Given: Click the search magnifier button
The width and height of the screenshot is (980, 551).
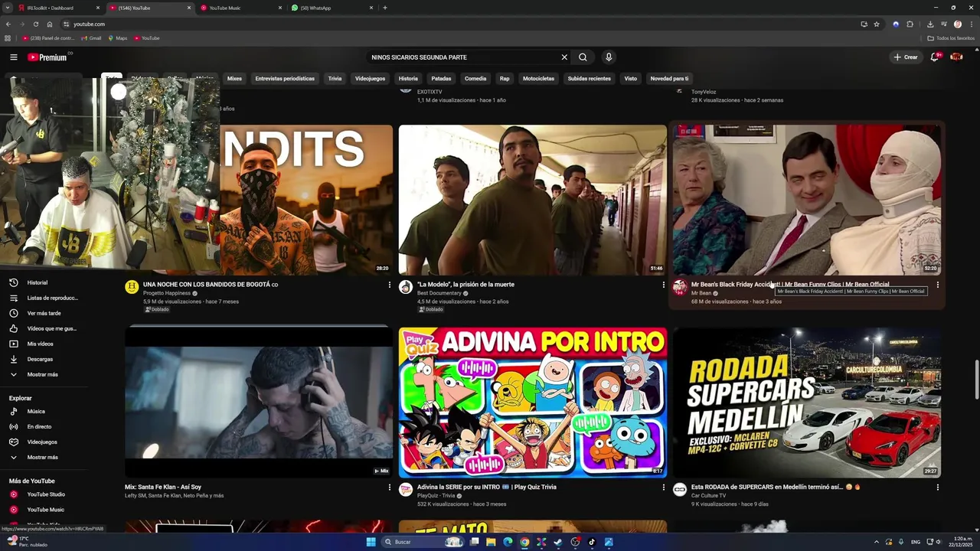Looking at the screenshot, I should [x=583, y=57].
